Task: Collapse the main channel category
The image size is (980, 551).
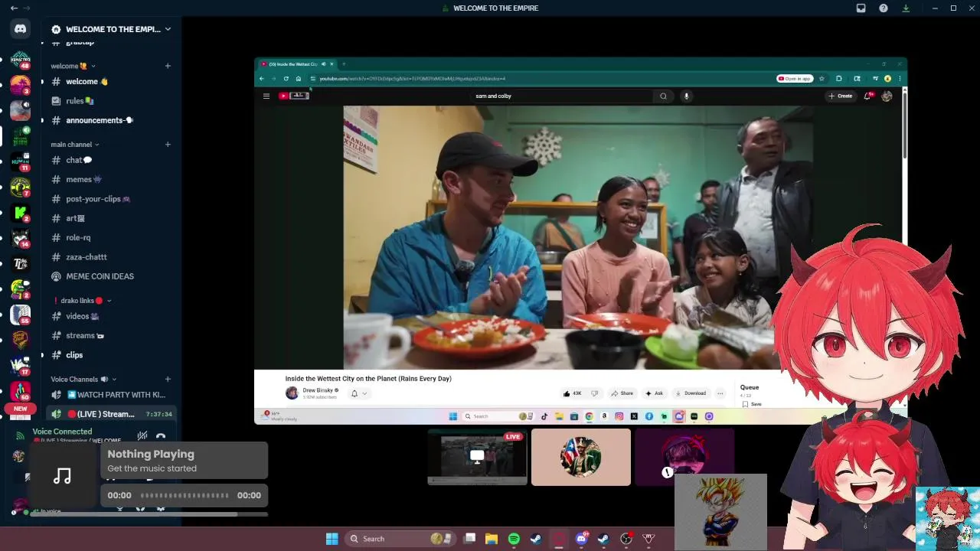Action: pos(74,145)
